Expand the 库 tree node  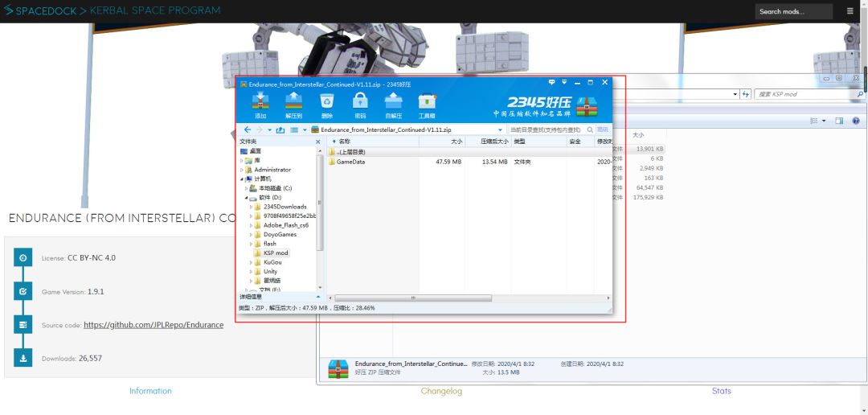242,160
